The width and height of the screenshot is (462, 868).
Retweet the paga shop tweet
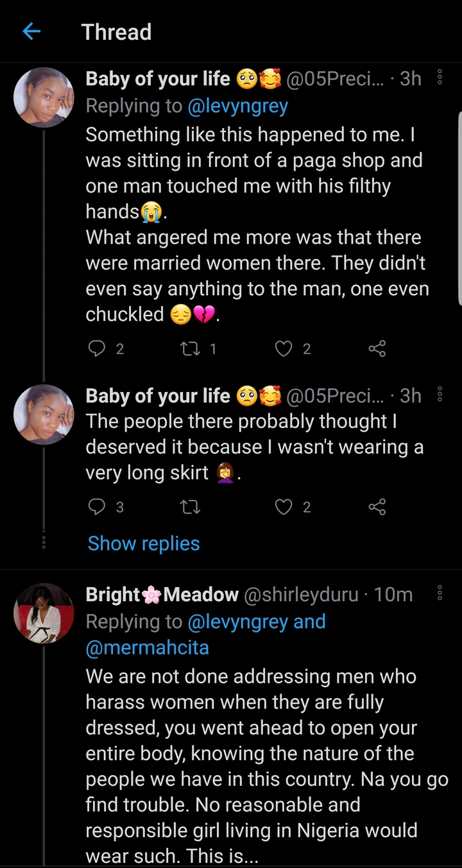click(x=191, y=348)
